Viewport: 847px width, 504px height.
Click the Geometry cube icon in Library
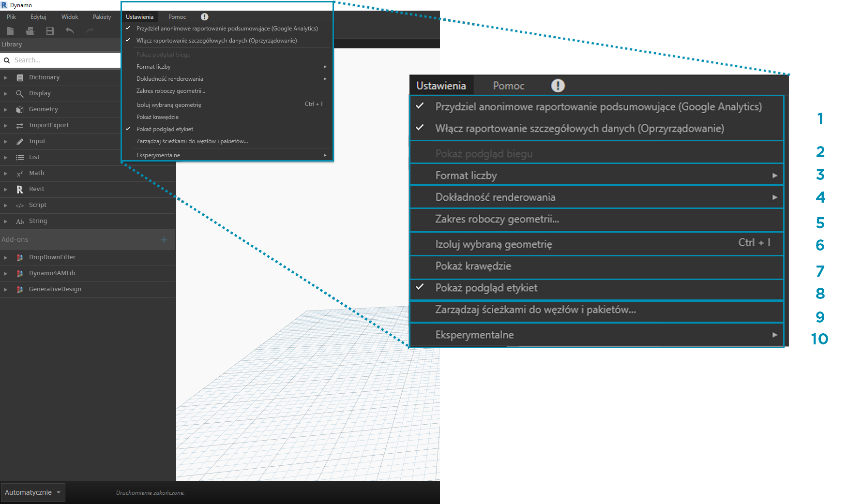[x=20, y=109]
